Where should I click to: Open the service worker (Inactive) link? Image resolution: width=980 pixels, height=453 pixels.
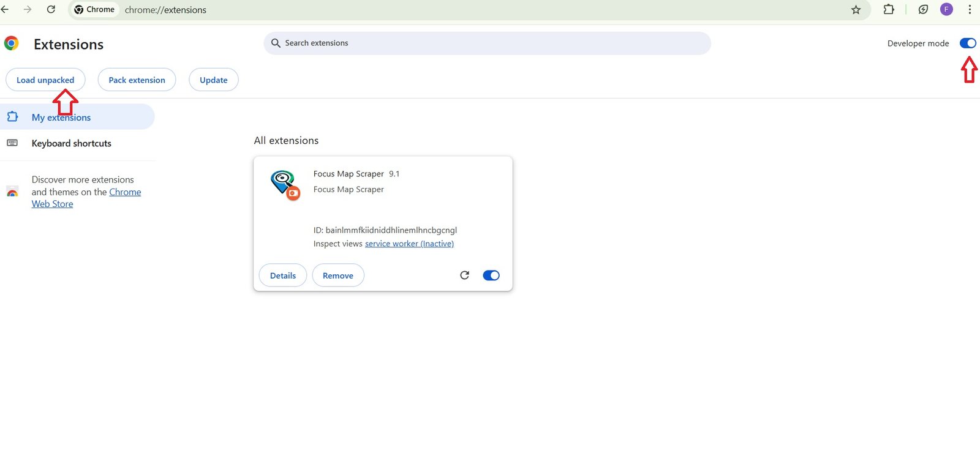pyautogui.click(x=409, y=244)
